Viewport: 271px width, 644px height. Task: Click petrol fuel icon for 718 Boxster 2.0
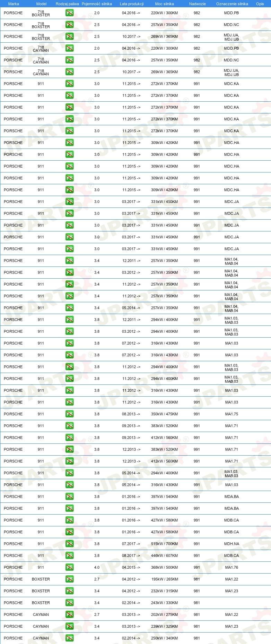[69, 13]
